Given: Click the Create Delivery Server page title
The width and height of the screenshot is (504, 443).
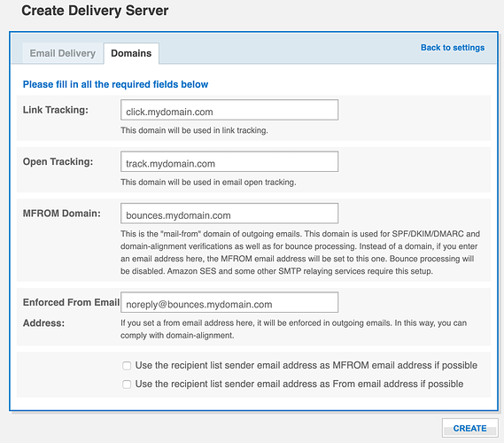Looking at the screenshot, I should [95, 11].
